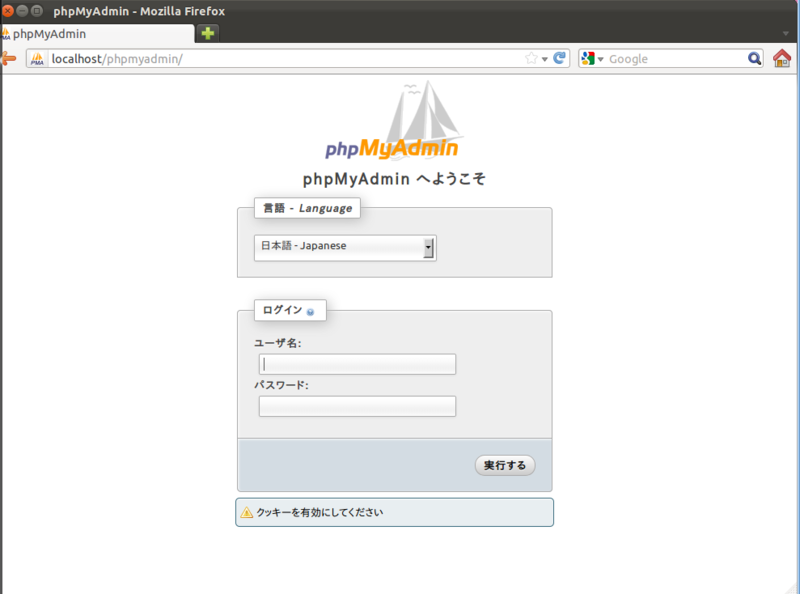Maximize the Firefox window
800x594 pixels.
pyautogui.click(x=37, y=11)
